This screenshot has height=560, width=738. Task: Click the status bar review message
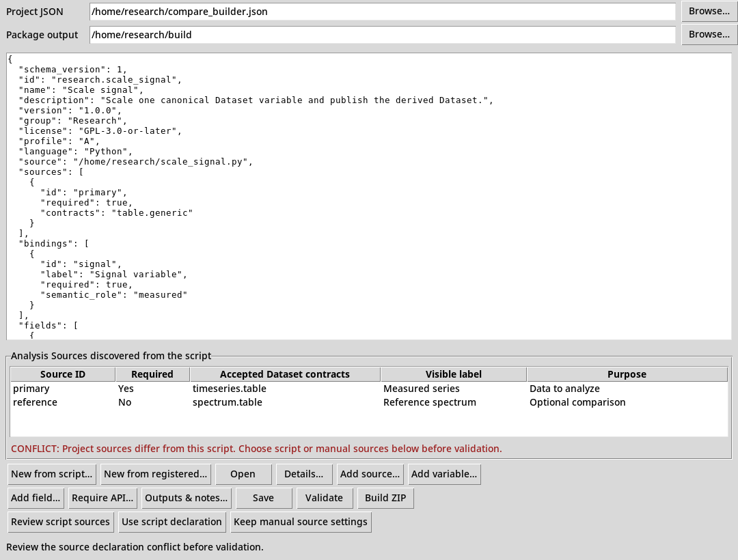pos(135,547)
